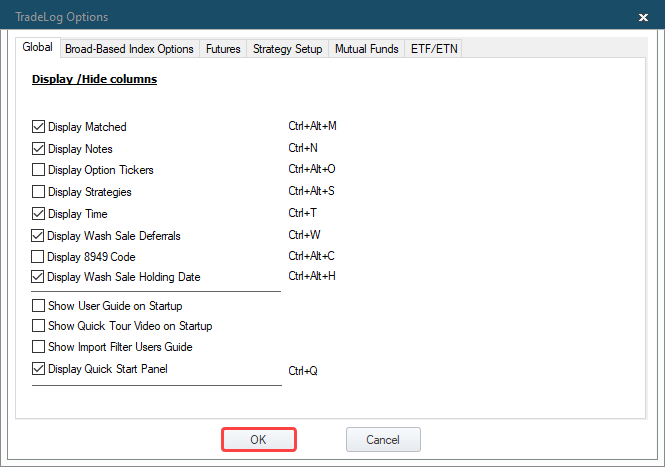Click the Cancel button
665x467 pixels.
pos(383,439)
